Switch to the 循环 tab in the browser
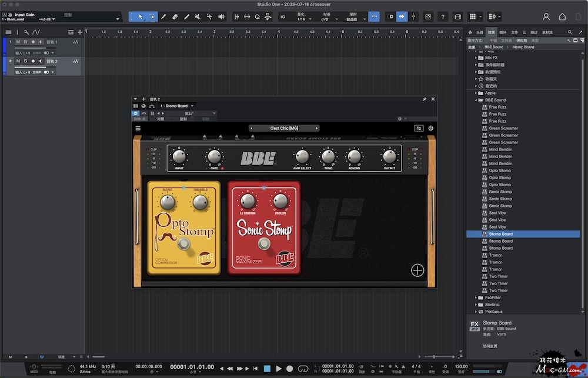The width and height of the screenshot is (588, 378). (503, 32)
